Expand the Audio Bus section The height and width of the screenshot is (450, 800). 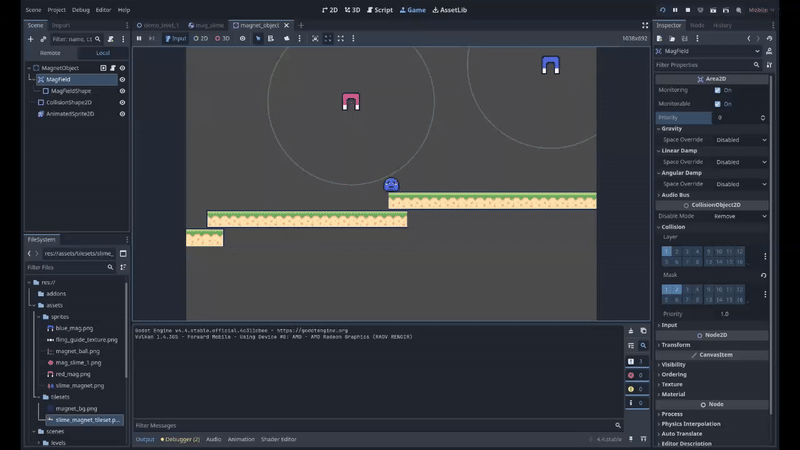pos(674,195)
